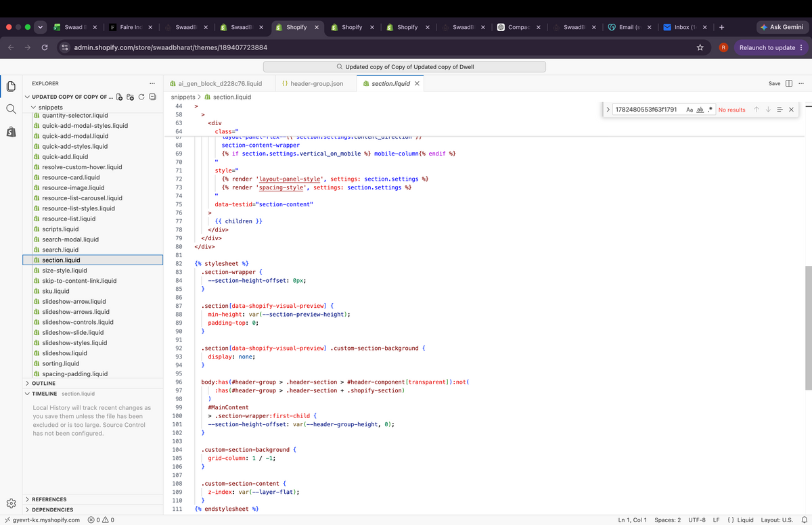Open notifications bell in the status bar

(805, 520)
